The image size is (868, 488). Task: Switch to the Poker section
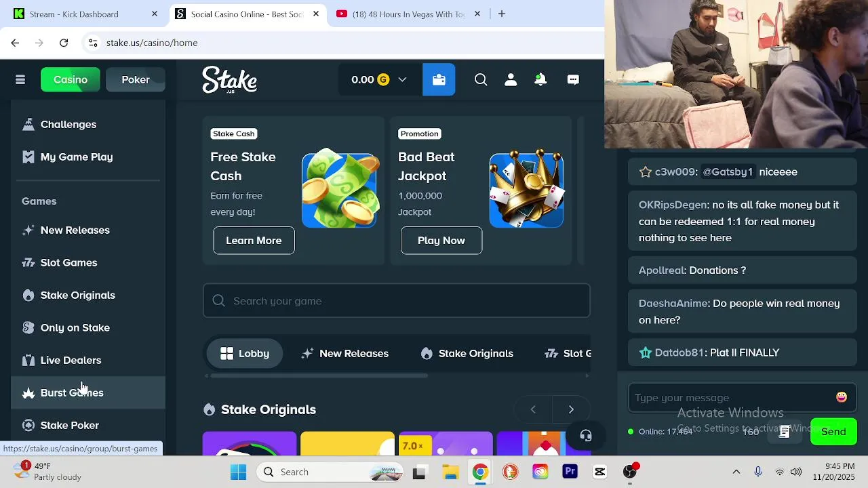coord(136,79)
